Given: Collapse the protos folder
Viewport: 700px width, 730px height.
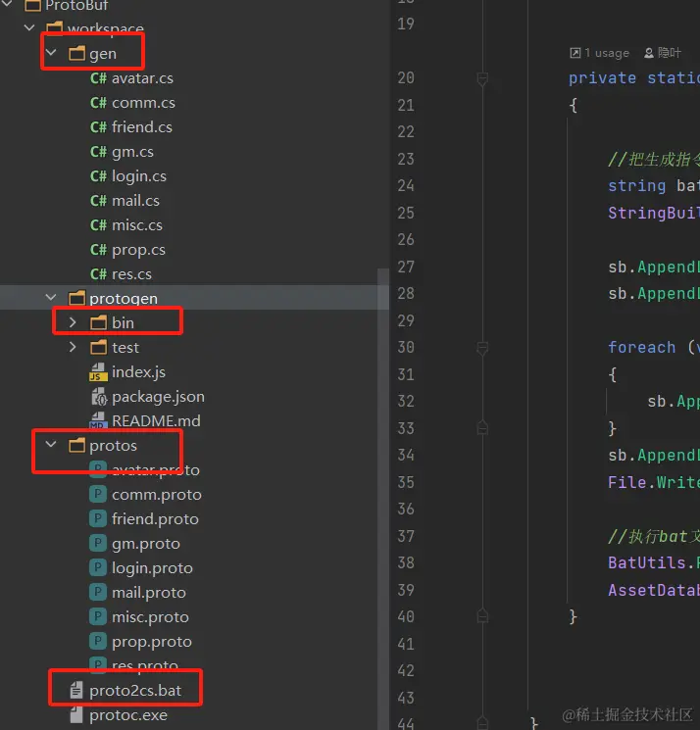Looking at the screenshot, I should point(51,444).
